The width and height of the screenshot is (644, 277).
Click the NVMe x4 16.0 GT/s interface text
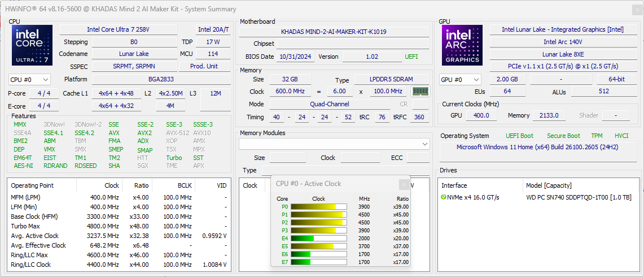(473, 197)
